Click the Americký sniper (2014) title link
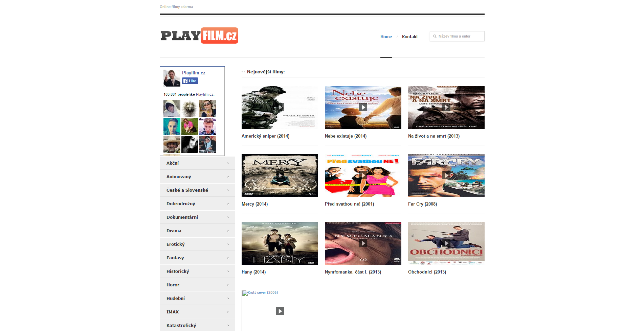Image resolution: width=644 pixels, height=331 pixels. [x=266, y=136]
